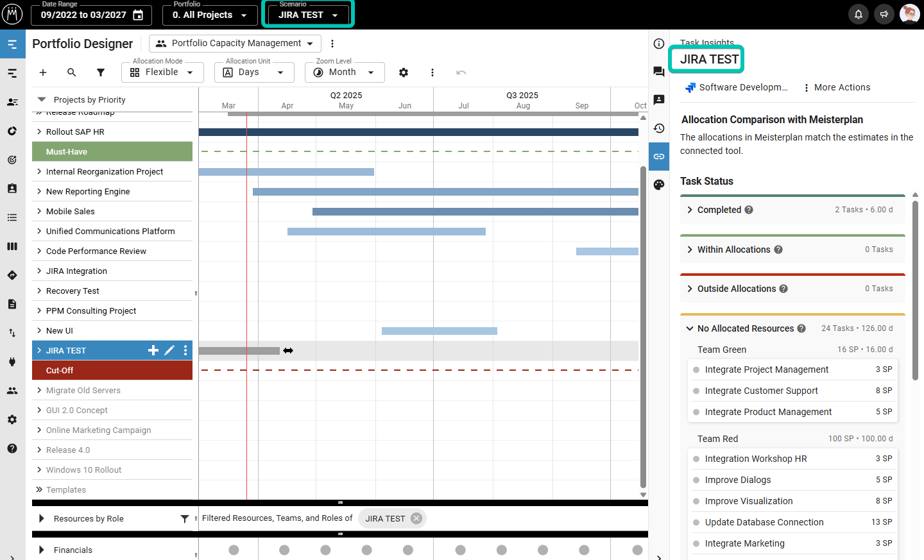Open the gear view settings
The width and height of the screenshot is (924, 560).
pyautogui.click(x=404, y=72)
